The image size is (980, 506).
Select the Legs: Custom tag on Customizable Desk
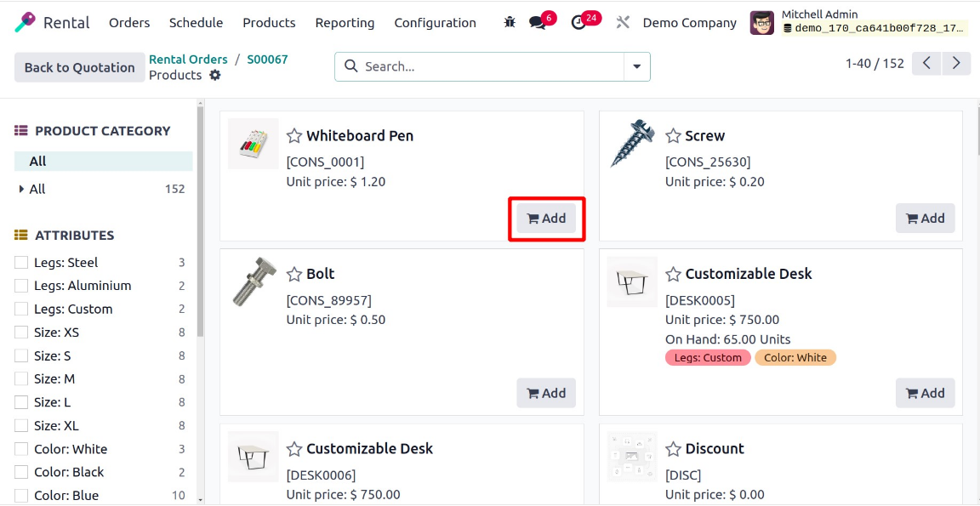707,357
